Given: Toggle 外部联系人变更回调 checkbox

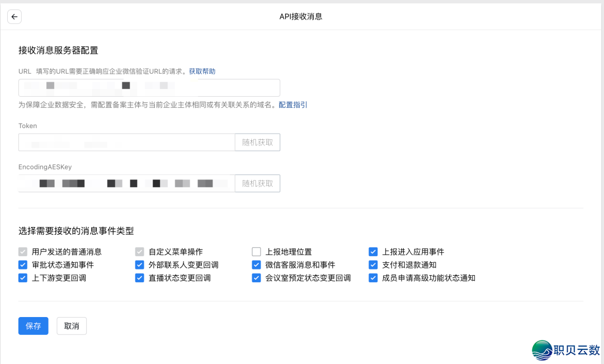Looking at the screenshot, I should 140,264.
